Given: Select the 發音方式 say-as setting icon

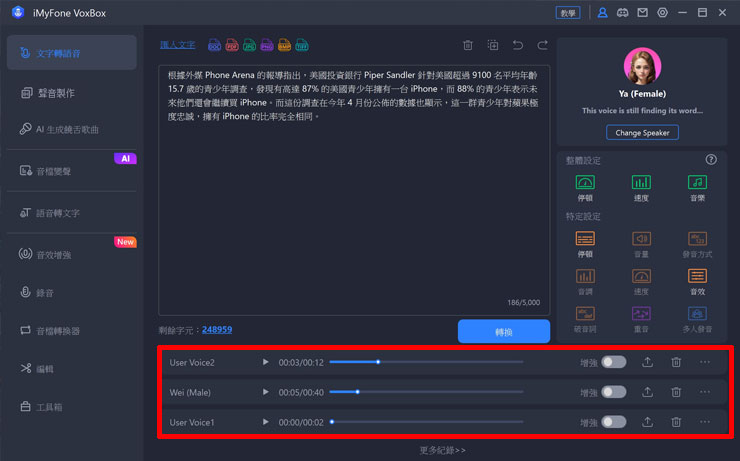Looking at the screenshot, I should (697, 244).
